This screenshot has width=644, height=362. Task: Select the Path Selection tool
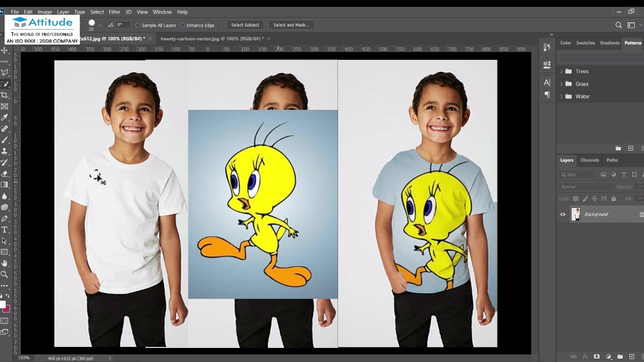5,241
